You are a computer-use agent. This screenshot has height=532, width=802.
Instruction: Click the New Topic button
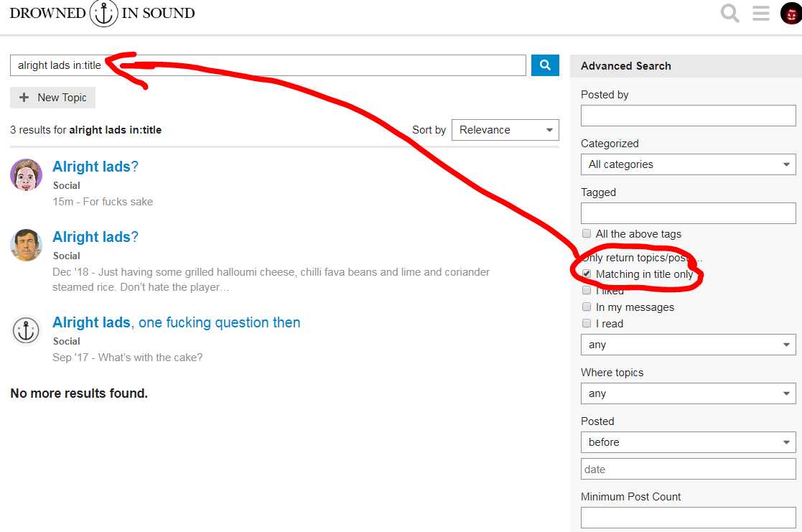tap(53, 98)
